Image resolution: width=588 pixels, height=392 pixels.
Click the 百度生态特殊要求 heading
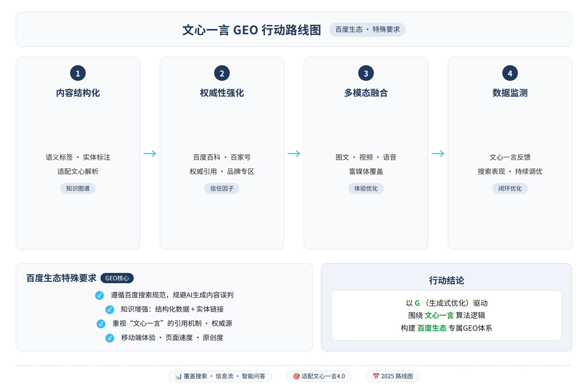pyautogui.click(x=61, y=278)
